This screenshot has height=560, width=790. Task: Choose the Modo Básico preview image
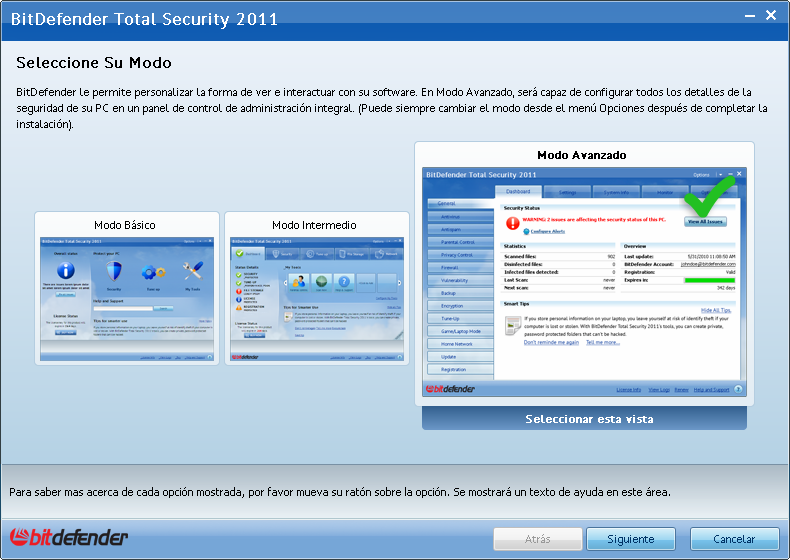pyautogui.click(x=127, y=299)
